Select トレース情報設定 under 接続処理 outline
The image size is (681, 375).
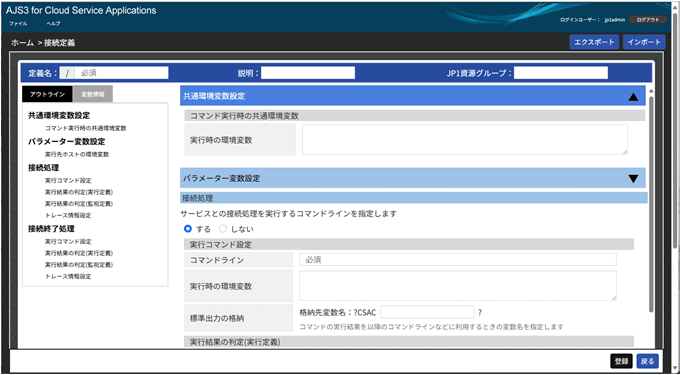pyautogui.click(x=68, y=216)
